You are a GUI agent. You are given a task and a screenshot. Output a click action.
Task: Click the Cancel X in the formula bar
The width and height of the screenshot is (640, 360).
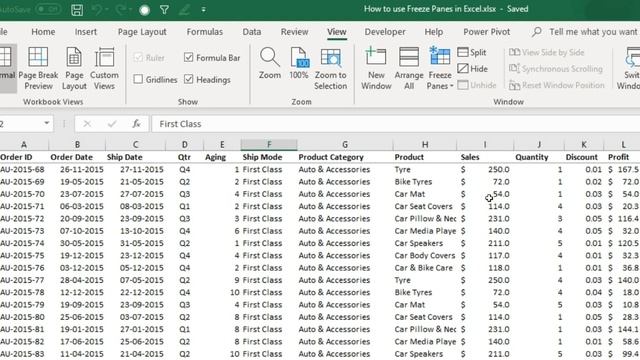point(87,124)
